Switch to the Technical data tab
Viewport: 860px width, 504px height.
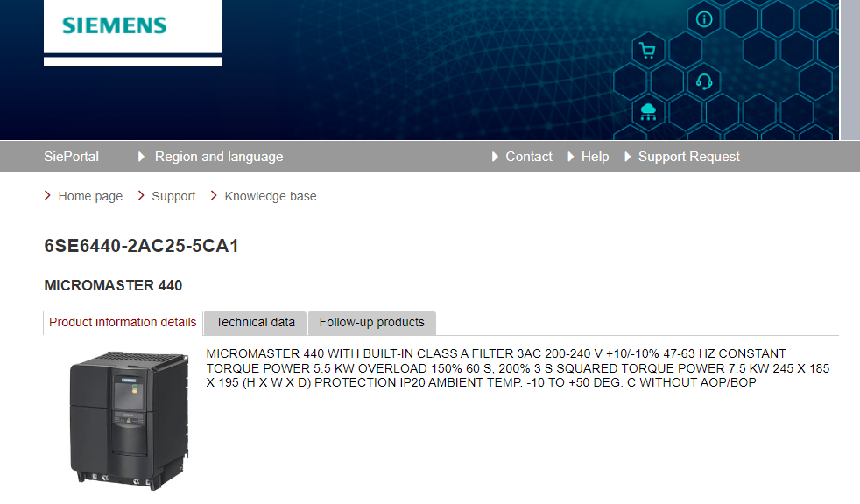click(255, 323)
